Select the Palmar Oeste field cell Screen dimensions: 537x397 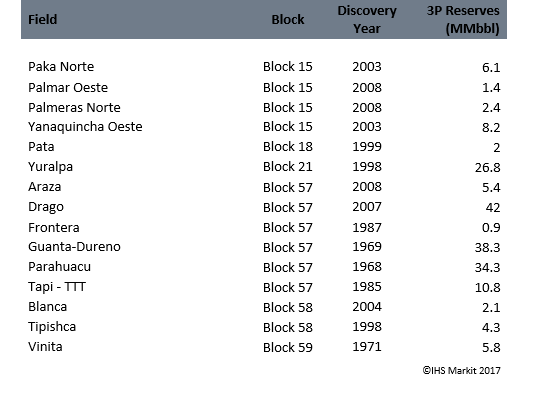point(68,87)
